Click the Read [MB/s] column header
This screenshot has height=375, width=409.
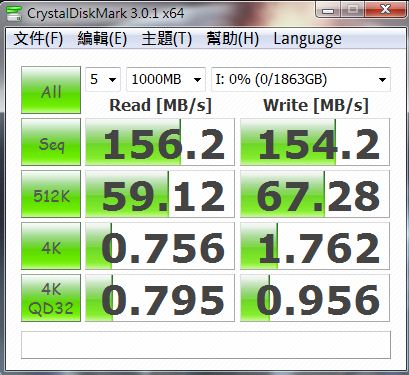[x=160, y=106]
